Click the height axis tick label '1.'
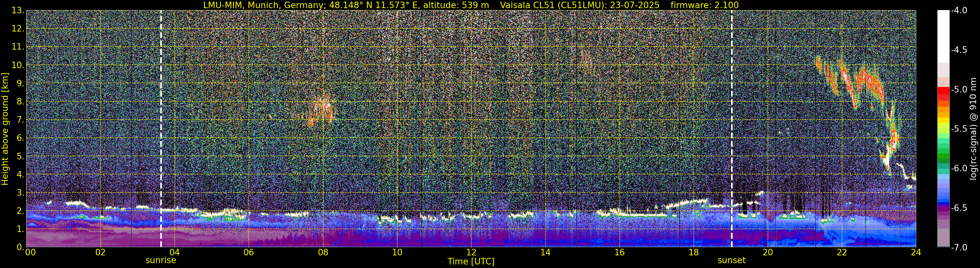The height and width of the screenshot is (268, 980). tap(20, 229)
